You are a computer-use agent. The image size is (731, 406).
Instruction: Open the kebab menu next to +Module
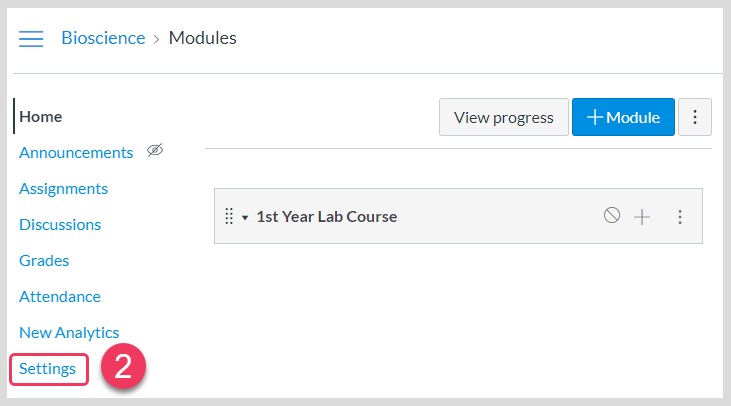tap(695, 117)
